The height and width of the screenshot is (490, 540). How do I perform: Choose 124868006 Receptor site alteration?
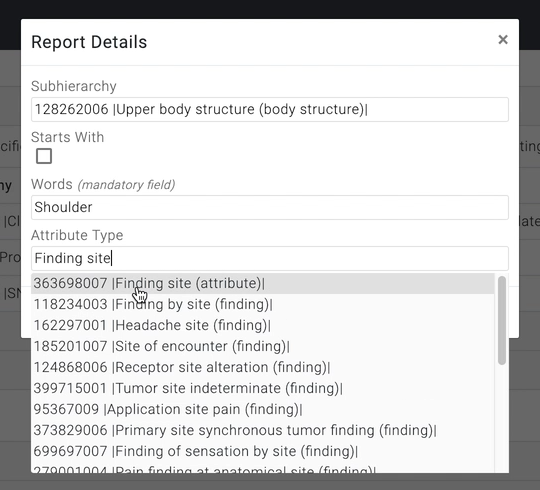pyautogui.click(x=263, y=367)
